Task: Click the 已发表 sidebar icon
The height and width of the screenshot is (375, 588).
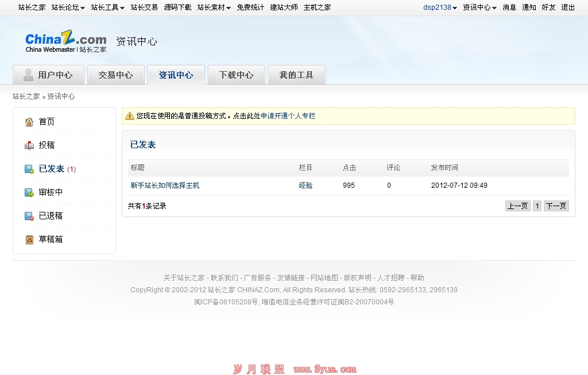Action: pyautogui.click(x=29, y=169)
